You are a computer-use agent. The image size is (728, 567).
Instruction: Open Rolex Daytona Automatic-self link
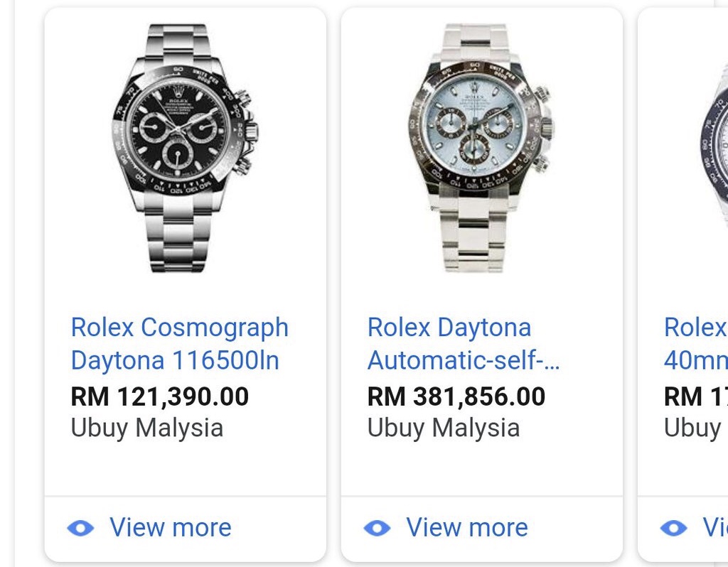click(464, 344)
